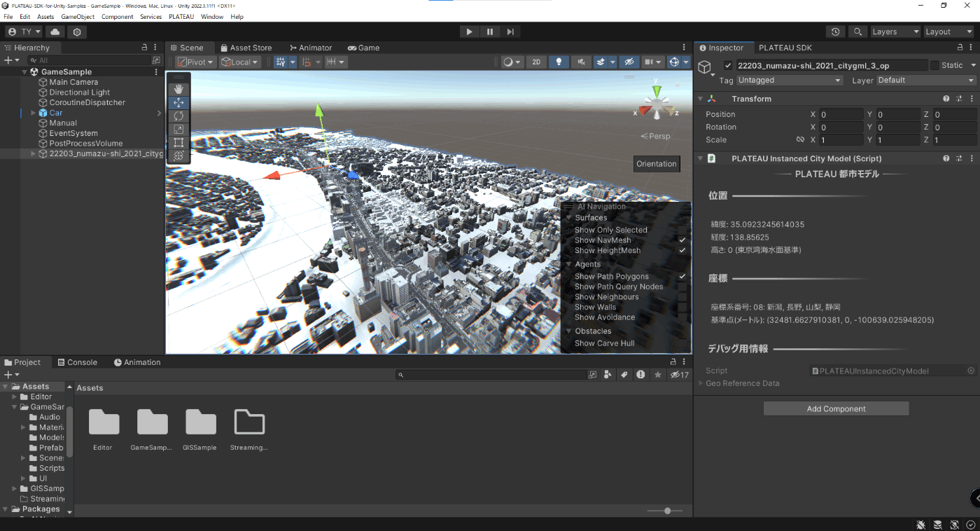Viewport: 980px width, 531px height.
Task: Toggle Show Only Selected checkbox
Action: tap(682, 230)
